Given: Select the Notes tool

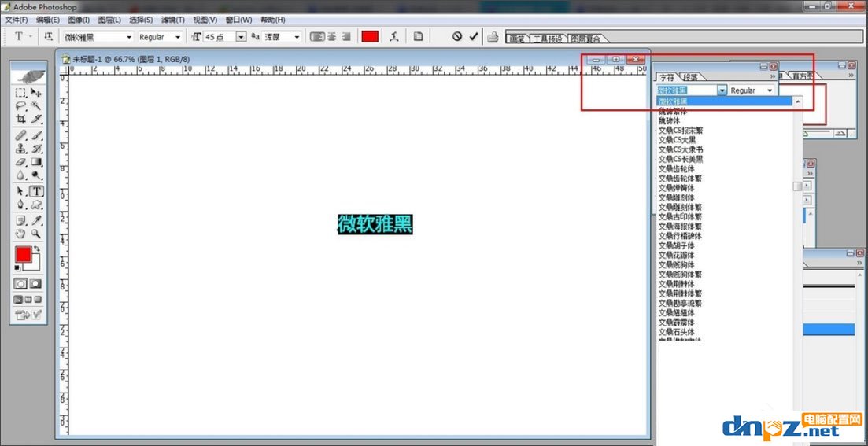Looking at the screenshot, I should (20, 221).
